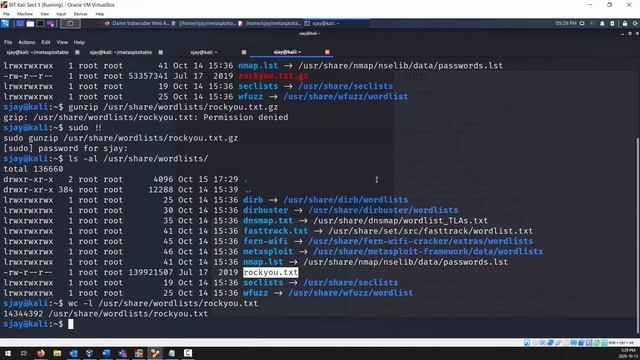
Task: Switch to first ~/metasploitable terminal tab
Action: tap(38, 52)
